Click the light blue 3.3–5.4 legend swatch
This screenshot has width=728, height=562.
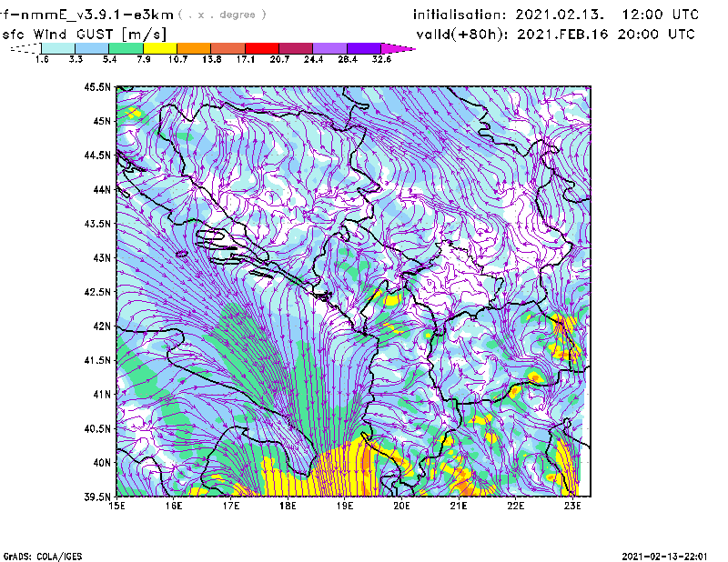coord(92,48)
